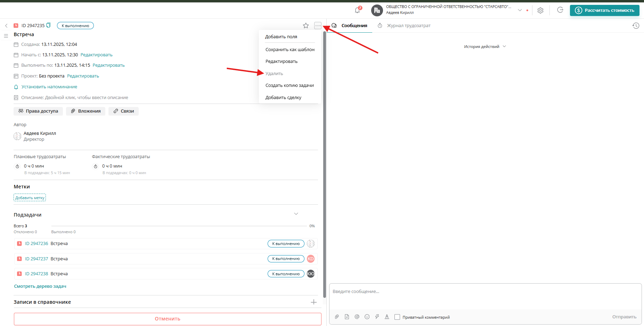Open subtask link ID 2947237

pos(36,259)
